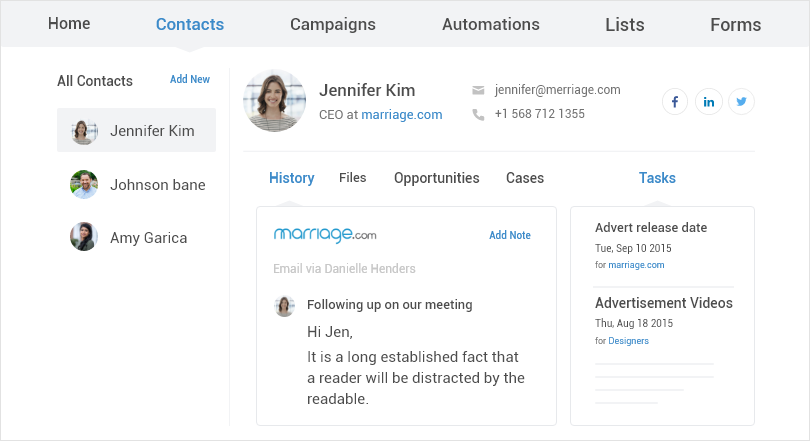
Task: Click the Thu, Aug 18 2015 date
Action: [x=634, y=323]
